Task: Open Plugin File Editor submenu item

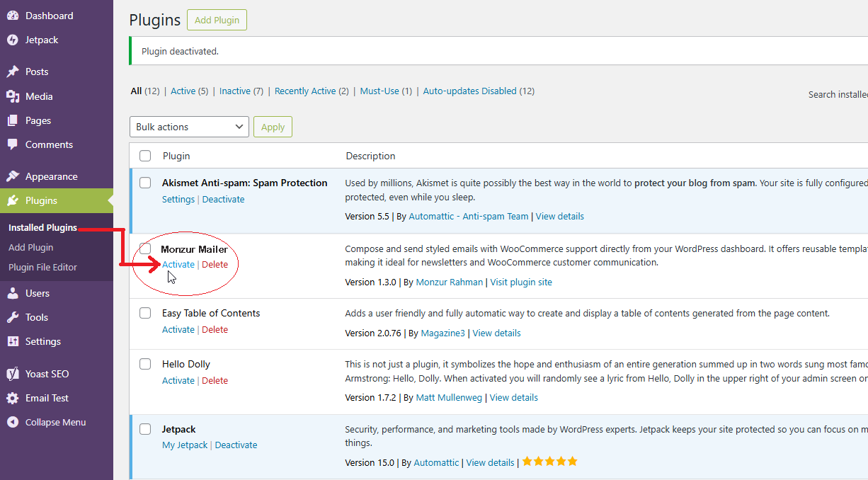Action: point(42,267)
